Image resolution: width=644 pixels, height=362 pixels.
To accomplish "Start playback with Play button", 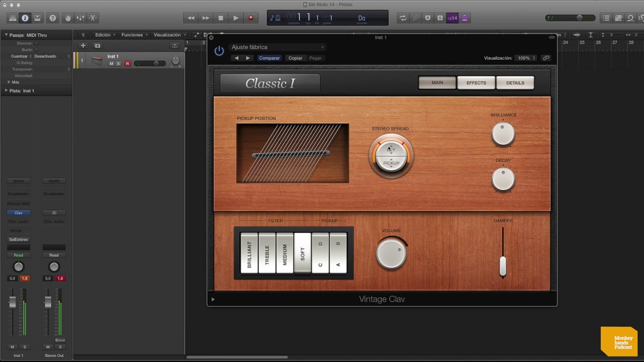I will tap(235, 18).
